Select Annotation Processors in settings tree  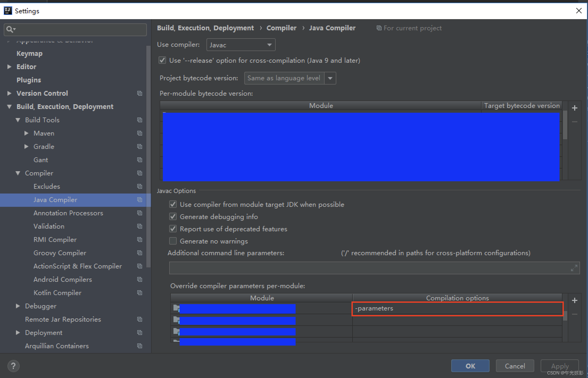tap(68, 213)
